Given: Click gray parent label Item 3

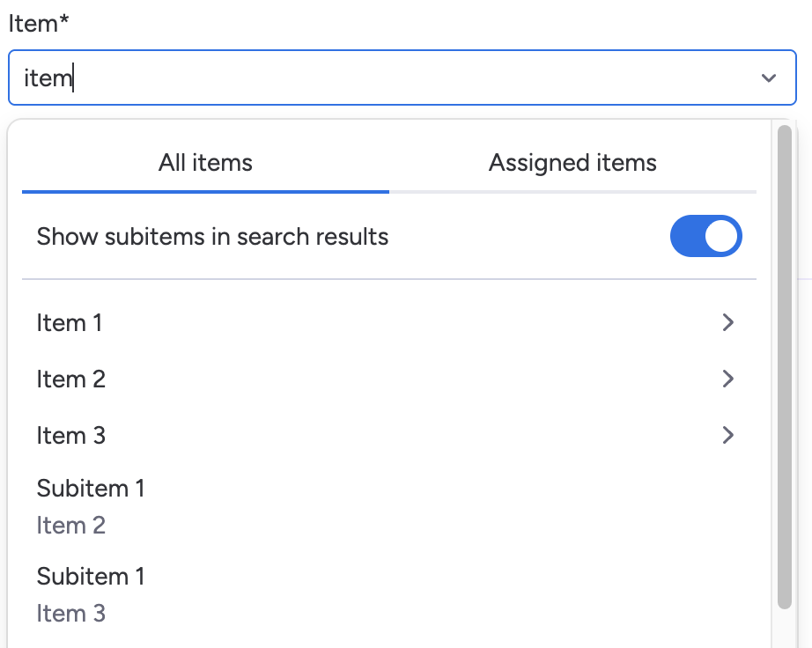Looking at the screenshot, I should pos(71,614).
